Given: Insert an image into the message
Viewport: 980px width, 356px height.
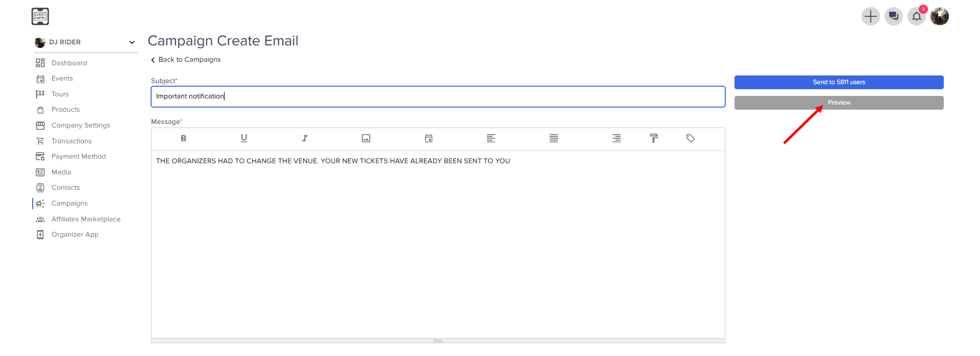Looking at the screenshot, I should 366,138.
